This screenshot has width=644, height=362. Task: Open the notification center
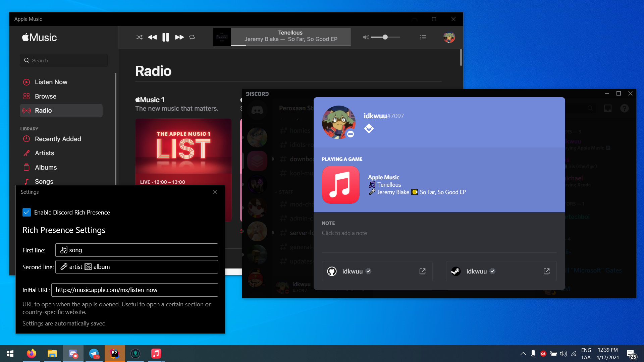pos(631,354)
